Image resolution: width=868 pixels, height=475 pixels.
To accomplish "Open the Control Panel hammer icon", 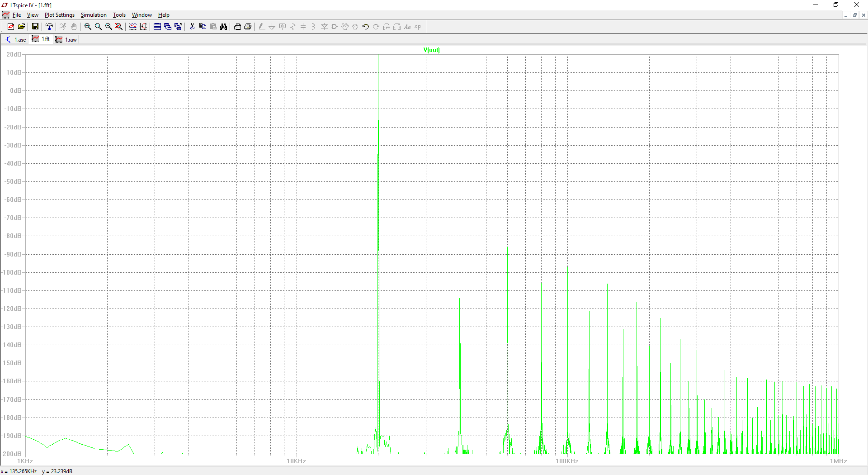I will pos(49,27).
